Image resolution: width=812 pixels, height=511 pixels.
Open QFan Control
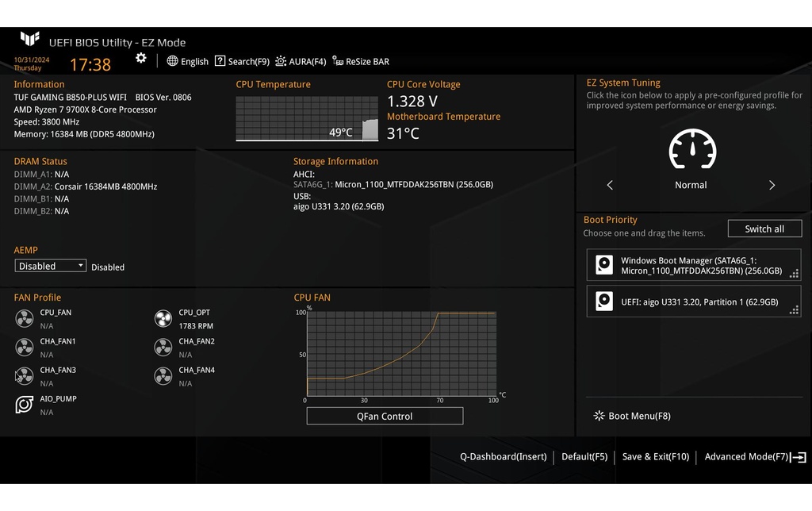pos(384,415)
